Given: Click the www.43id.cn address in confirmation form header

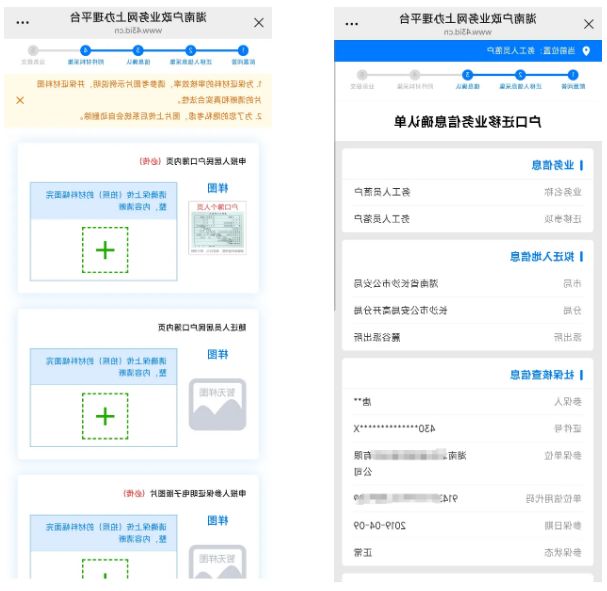Looking at the screenshot, I should coord(468,33).
